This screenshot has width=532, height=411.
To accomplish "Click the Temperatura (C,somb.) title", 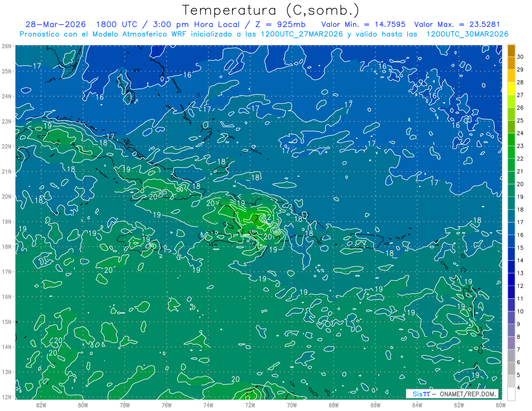I will (x=270, y=10).
